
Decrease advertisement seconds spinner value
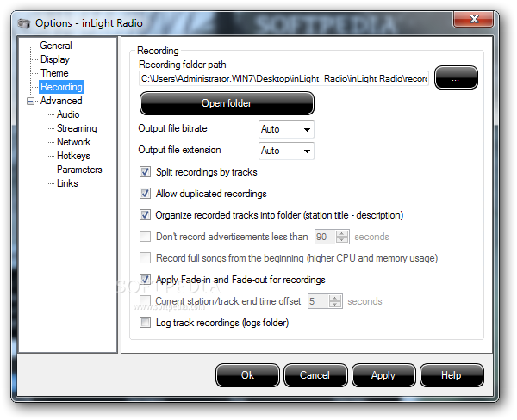click(x=342, y=240)
